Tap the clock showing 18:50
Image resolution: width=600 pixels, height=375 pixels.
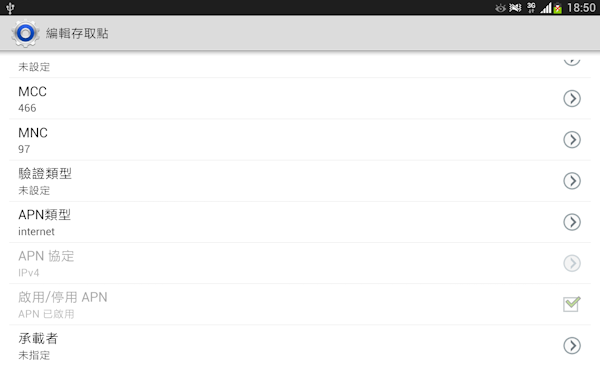(581, 8)
